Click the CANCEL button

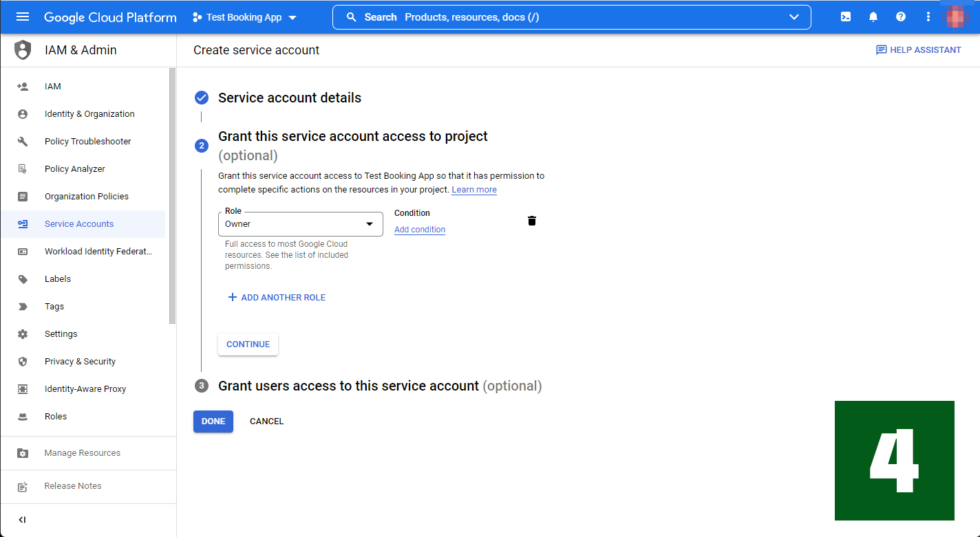coord(267,421)
